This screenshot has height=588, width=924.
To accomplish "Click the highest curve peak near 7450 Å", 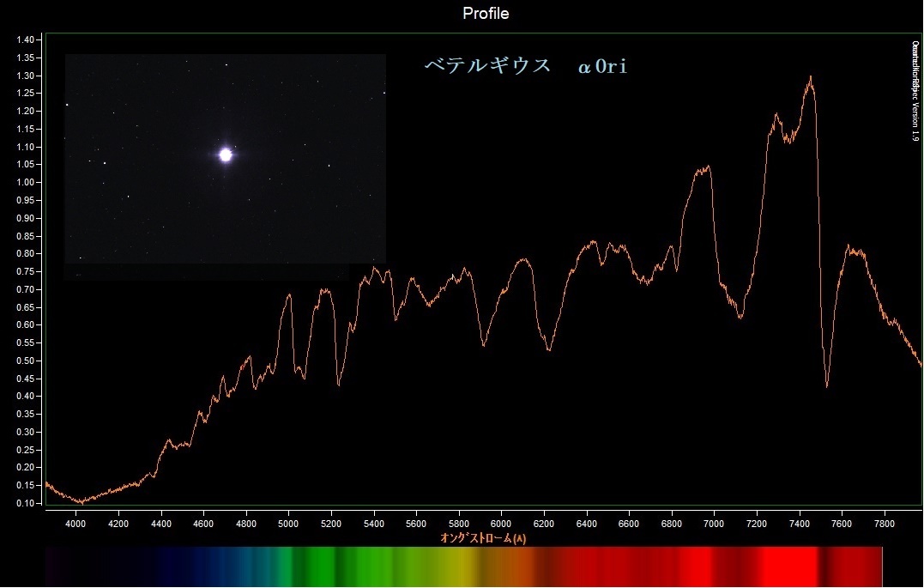I will 811,77.
